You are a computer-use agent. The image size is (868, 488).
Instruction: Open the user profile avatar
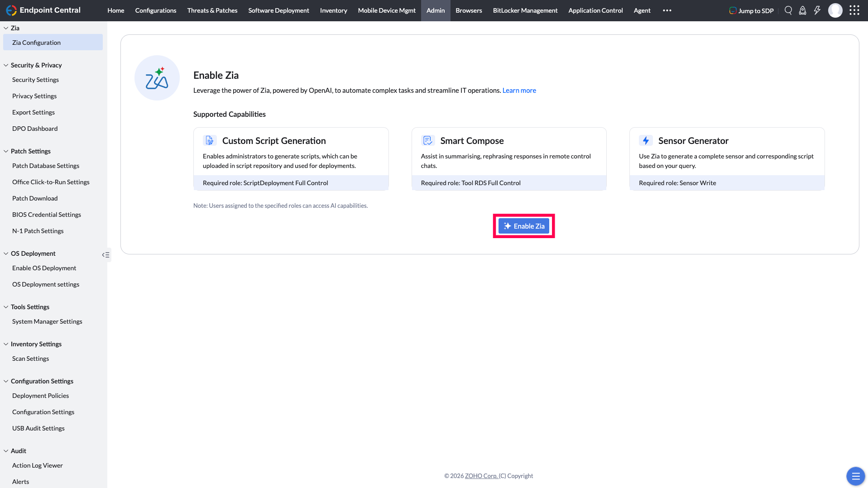coord(835,10)
